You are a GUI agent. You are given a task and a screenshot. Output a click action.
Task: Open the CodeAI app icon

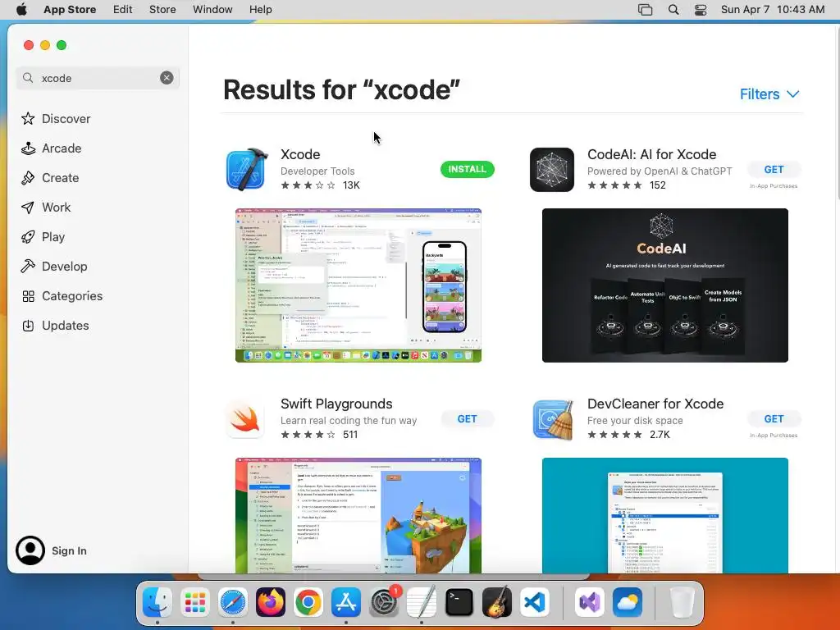tap(552, 169)
